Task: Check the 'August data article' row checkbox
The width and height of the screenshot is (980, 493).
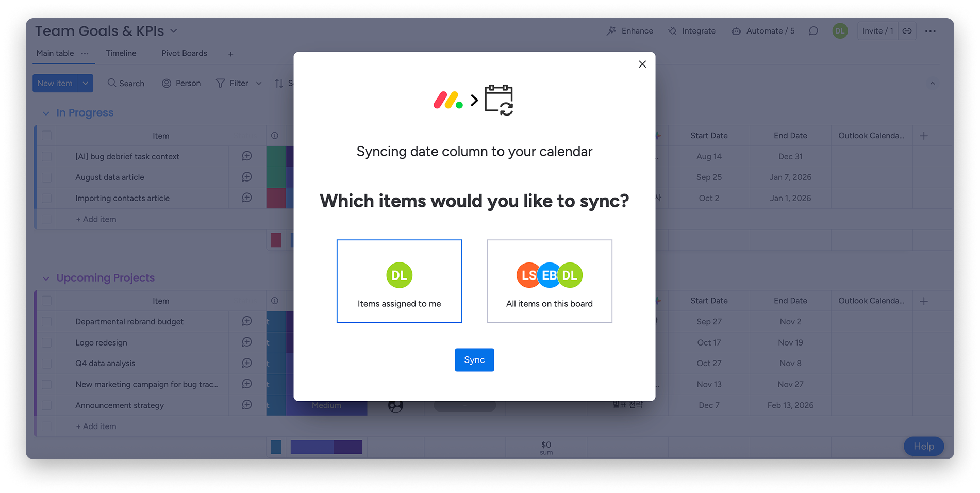Action: tap(47, 177)
